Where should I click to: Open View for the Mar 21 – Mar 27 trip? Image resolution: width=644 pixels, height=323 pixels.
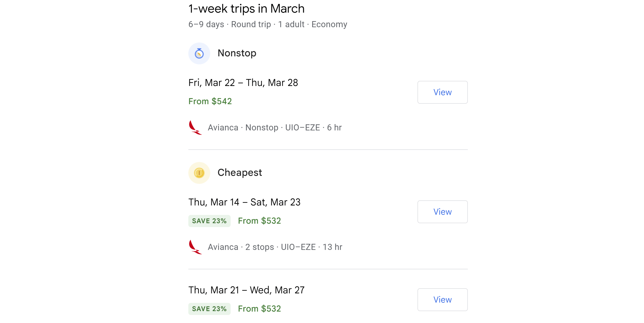point(442,299)
